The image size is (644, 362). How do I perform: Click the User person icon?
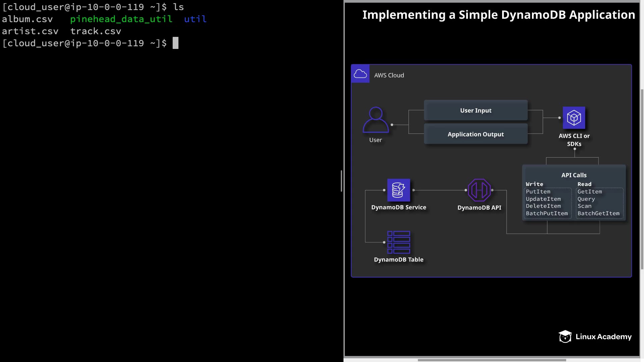376,120
